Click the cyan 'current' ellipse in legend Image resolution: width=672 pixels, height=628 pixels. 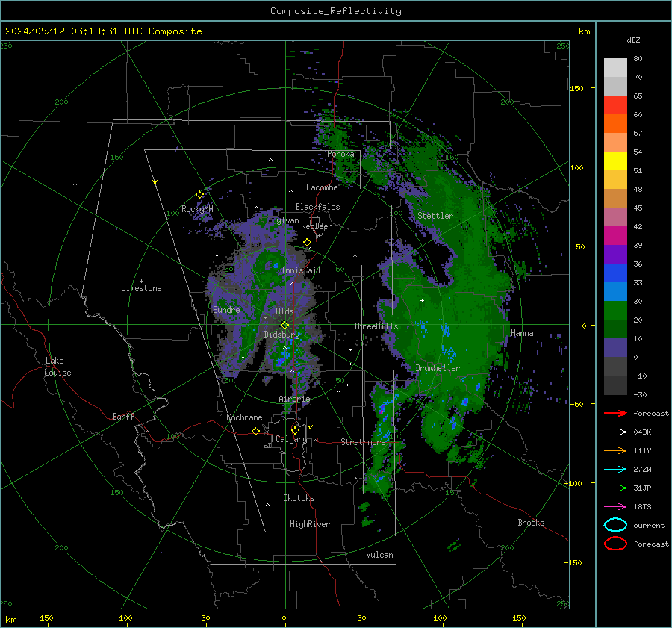pyautogui.click(x=615, y=525)
